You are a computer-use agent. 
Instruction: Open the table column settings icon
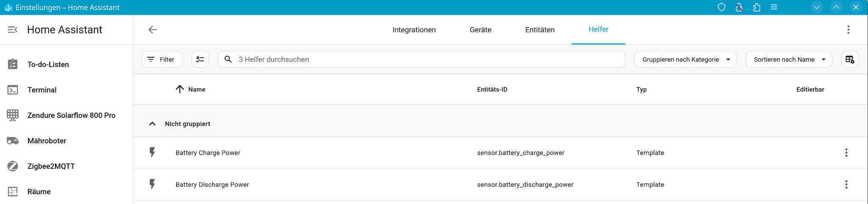[849, 59]
